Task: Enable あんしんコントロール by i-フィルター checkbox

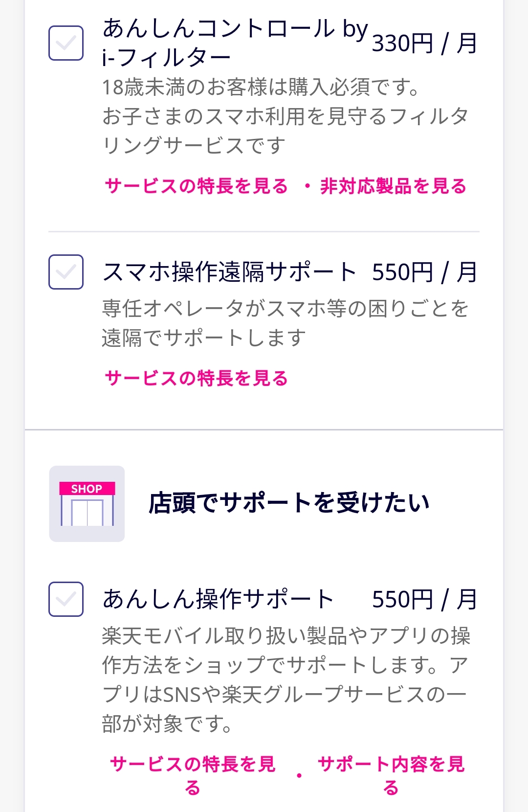Action: pyautogui.click(x=66, y=43)
